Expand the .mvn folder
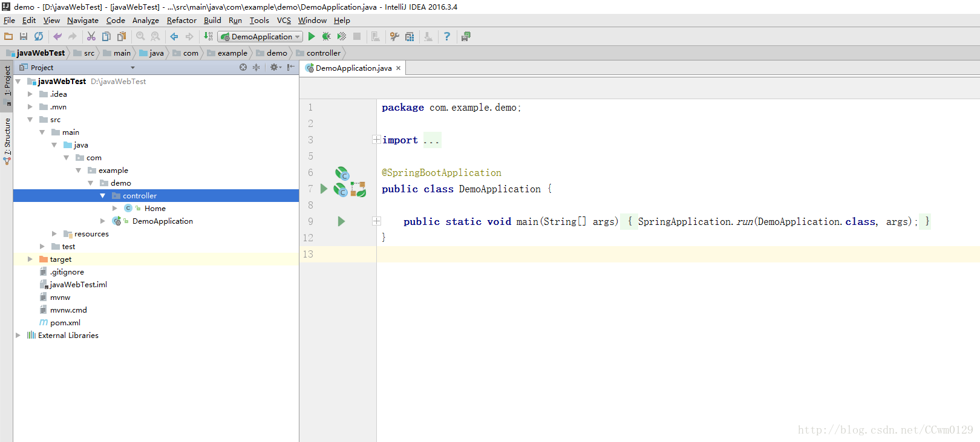Image resolution: width=980 pixels, height=442 pixels. (x=30, y=106)
